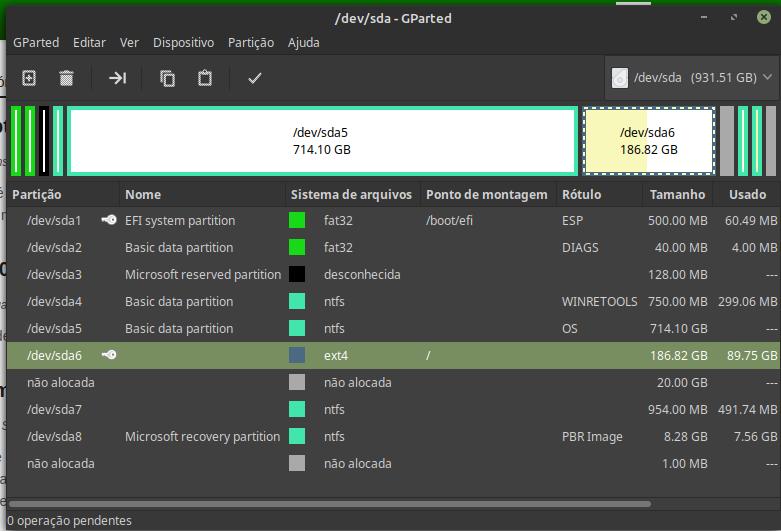Click the Copy partition icon
The image size is (781, 532).
coord(167,78)
